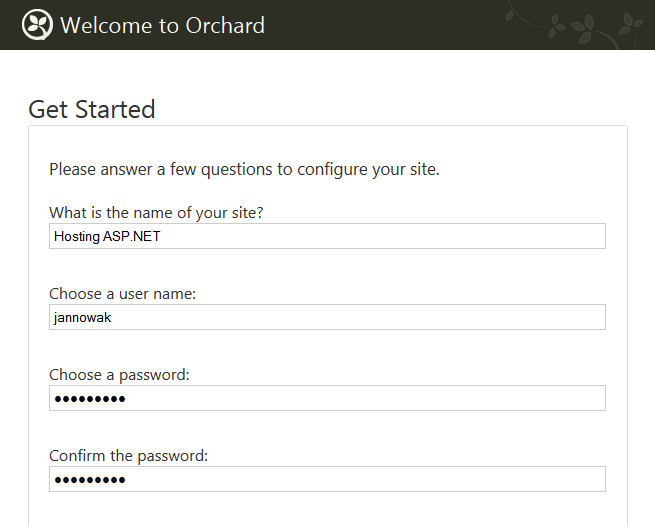Screen dimensions: 655x525
Task: Place cursor in the 'jannowak' text
Action: tap(83, 317)
